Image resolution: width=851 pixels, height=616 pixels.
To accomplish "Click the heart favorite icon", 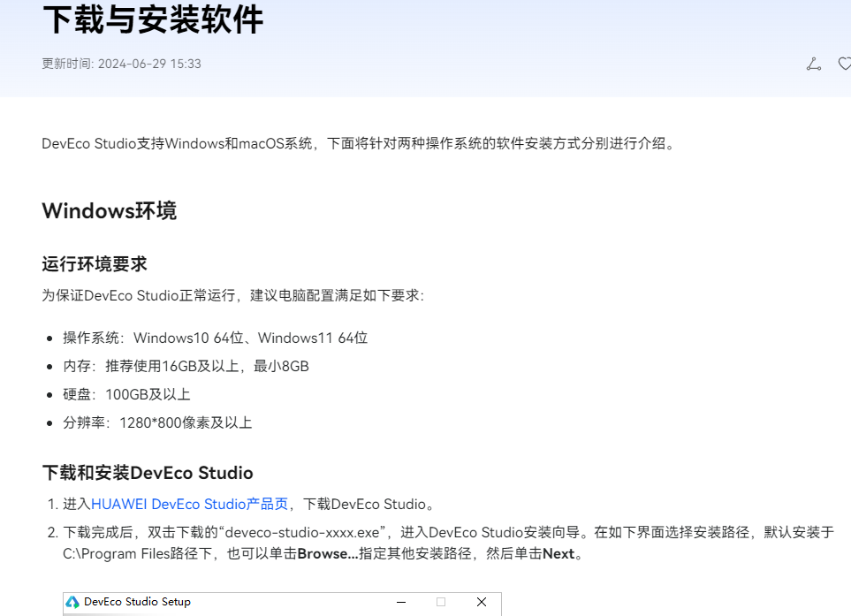I will pyautogui.click(x=845, y=64).
